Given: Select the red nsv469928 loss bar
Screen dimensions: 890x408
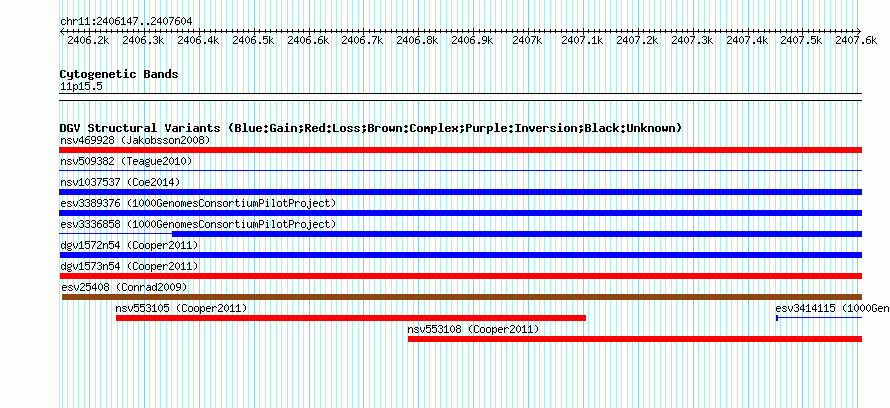Looking at the screenshot, I should (460, 150).
